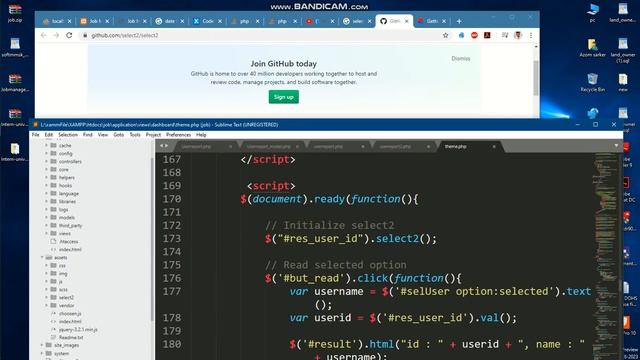The height and width of the screenshot is (360, 640).
Task: Expand the views folder in sidebar
Action: (x=47, y=233)
